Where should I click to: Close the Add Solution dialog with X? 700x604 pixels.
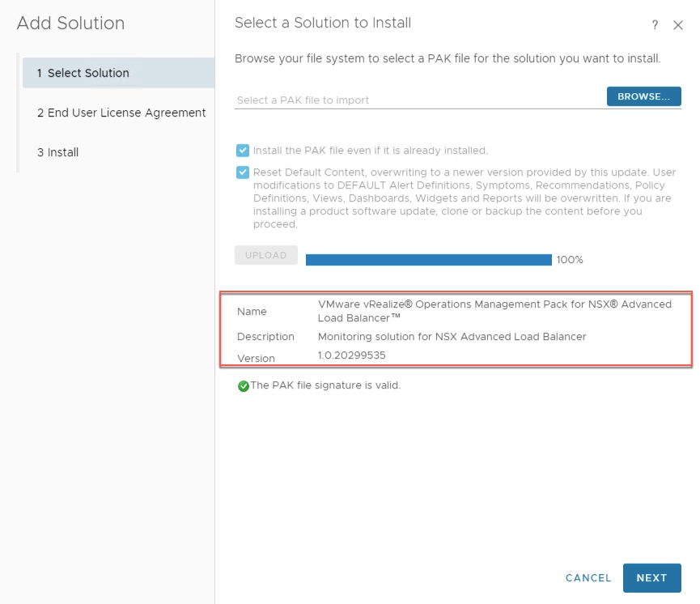[x=678, y=26]
